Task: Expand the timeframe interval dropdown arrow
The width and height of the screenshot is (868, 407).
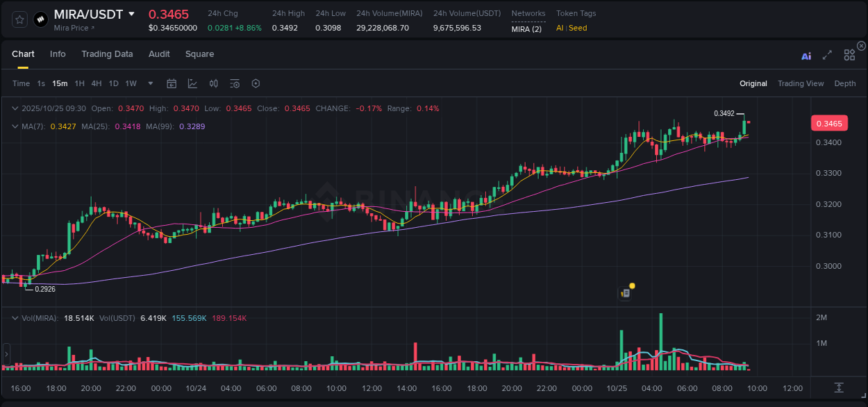Action: 150,83
